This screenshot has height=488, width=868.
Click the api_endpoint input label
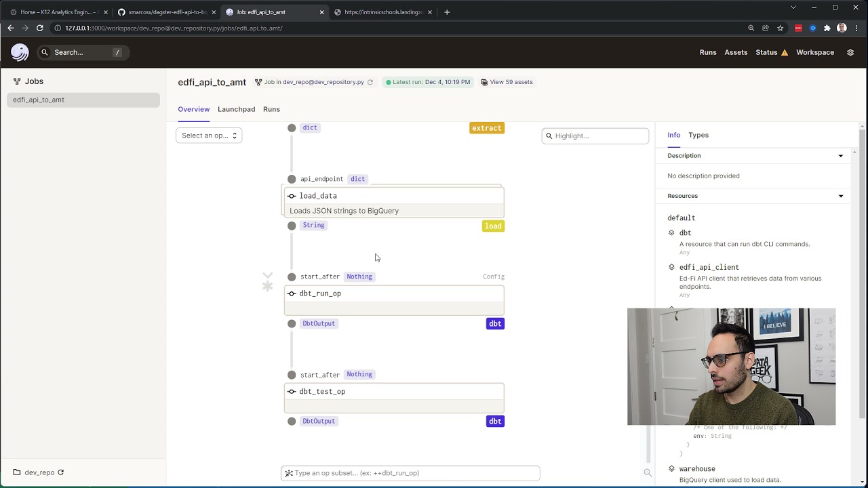point(321,179)
